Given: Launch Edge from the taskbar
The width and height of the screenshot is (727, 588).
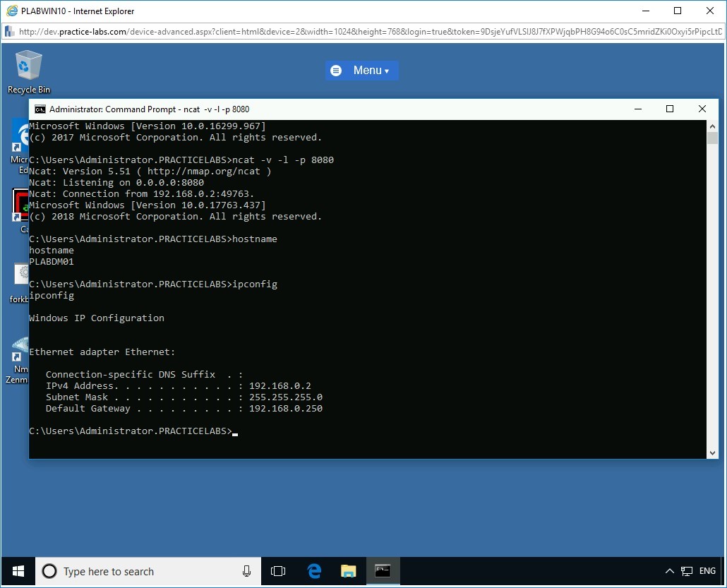Looking at the screenshot, I should tap(313, 571).
